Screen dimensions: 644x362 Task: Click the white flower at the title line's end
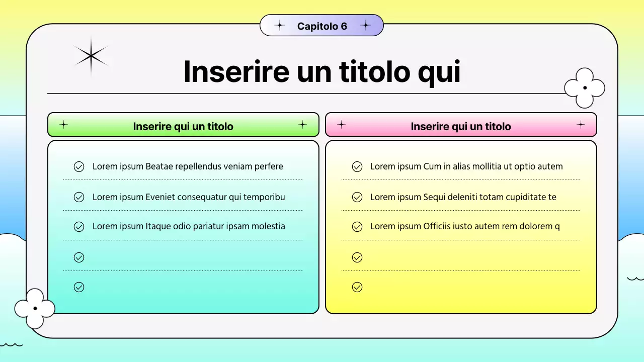pyautogui.click(x=585, y=88)
